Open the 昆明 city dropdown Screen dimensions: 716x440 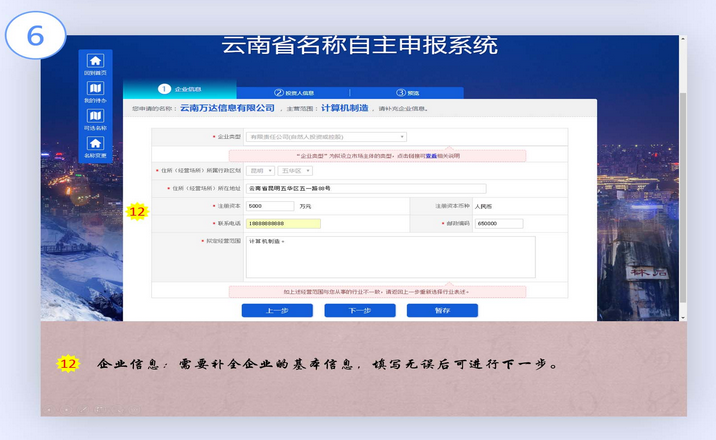260,171
